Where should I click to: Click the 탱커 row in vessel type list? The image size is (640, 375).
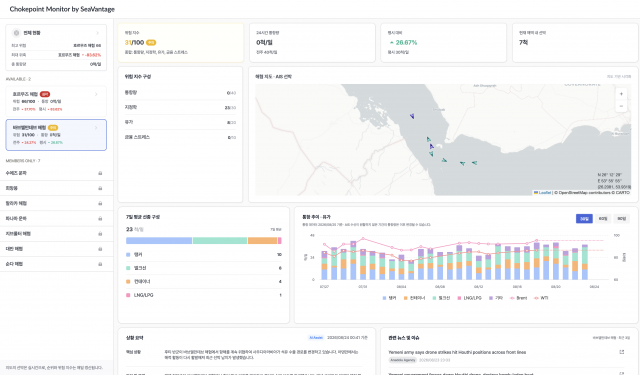tap(204, 255)
